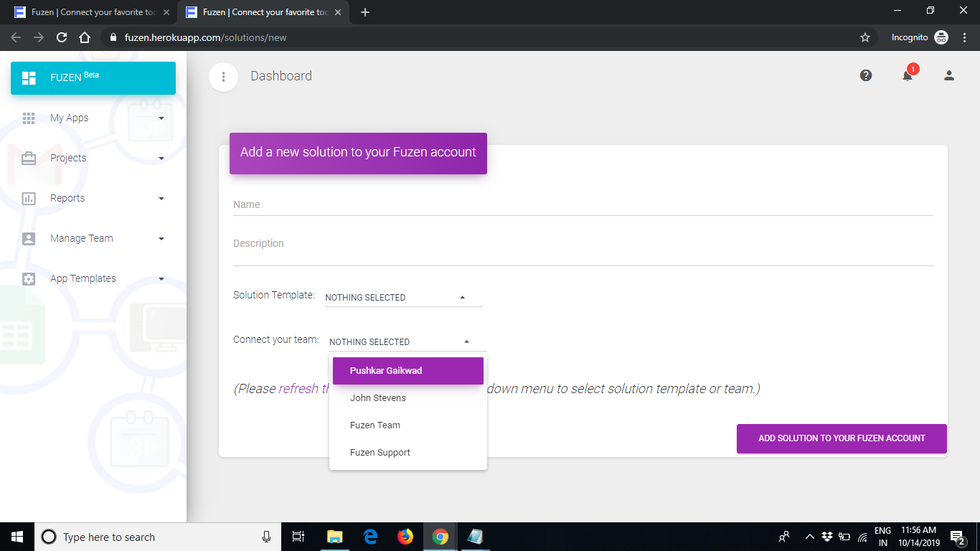Launch Firefox from the taskbar

coord(405,537)
